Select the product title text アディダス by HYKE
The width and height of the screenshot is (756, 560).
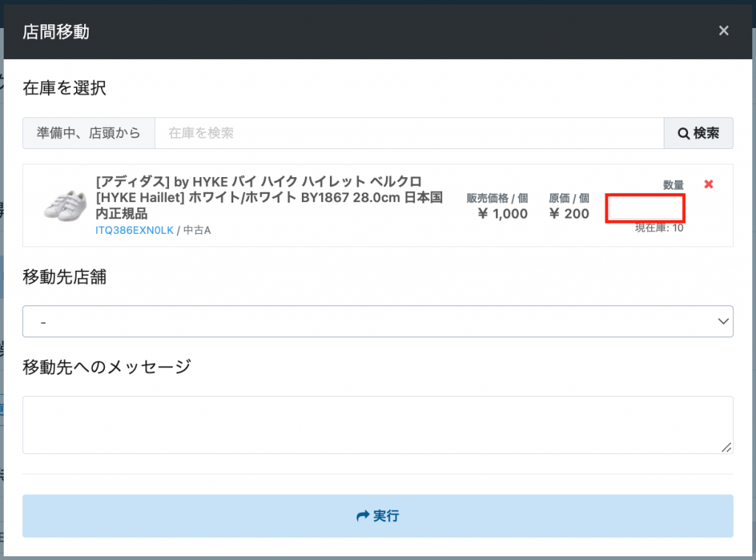coord(269,198)
